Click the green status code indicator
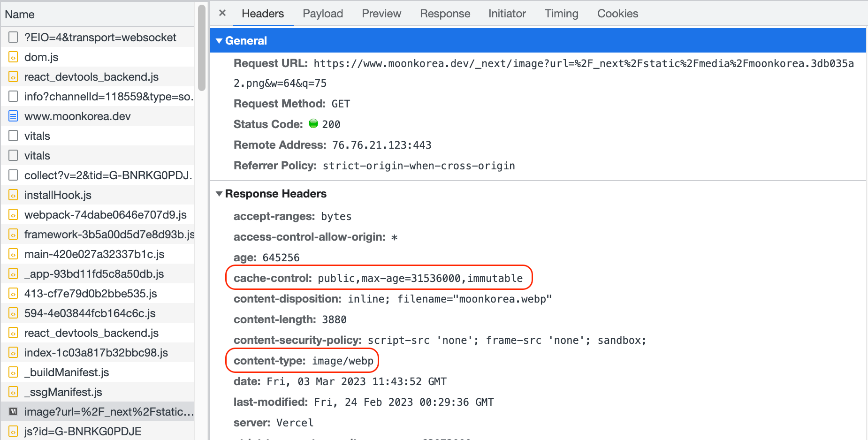Screen dimensions: 868x440 coord(313,124)
